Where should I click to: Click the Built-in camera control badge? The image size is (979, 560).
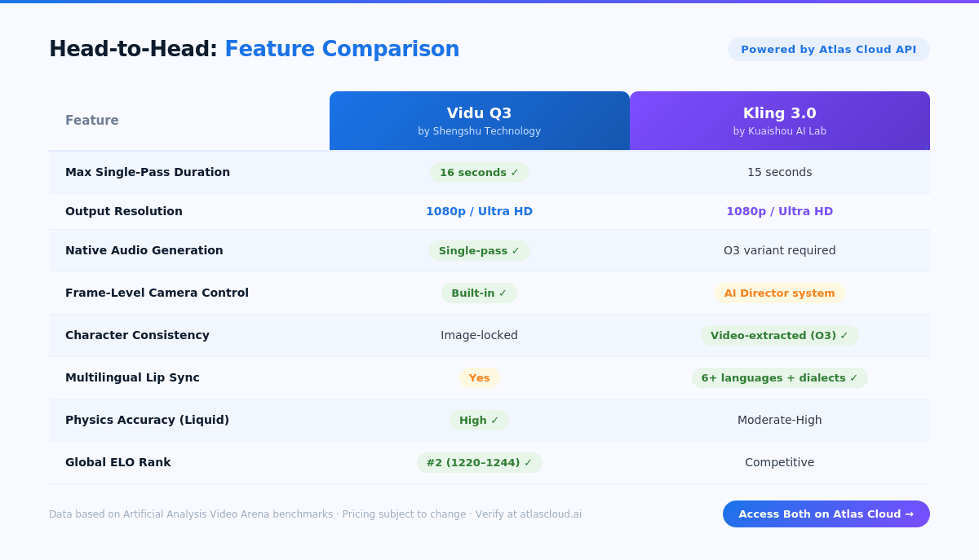pyautogui.click(x=479, y=293)
